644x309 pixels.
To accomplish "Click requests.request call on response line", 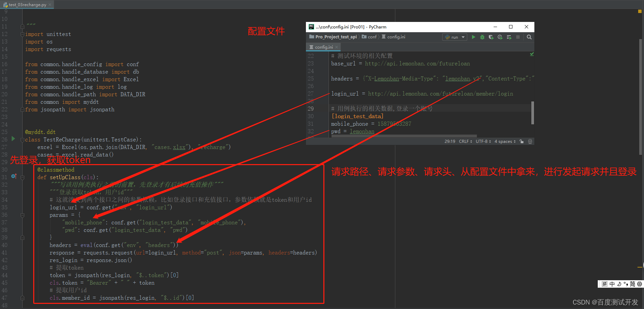I will tap(108, 253).
